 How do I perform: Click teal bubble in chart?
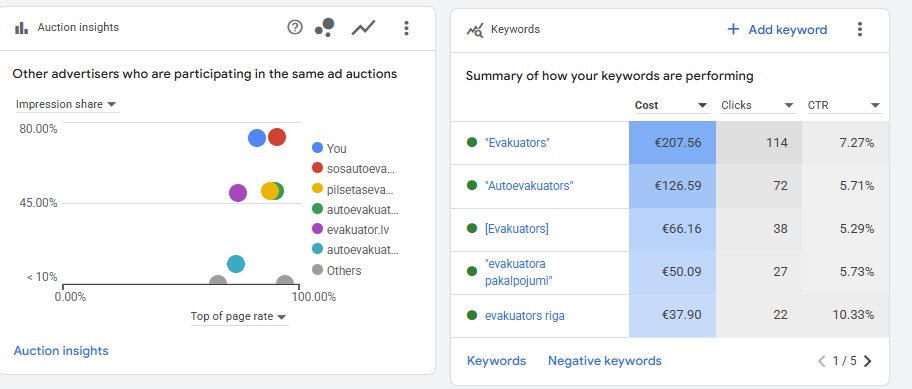tap(236, 264)
